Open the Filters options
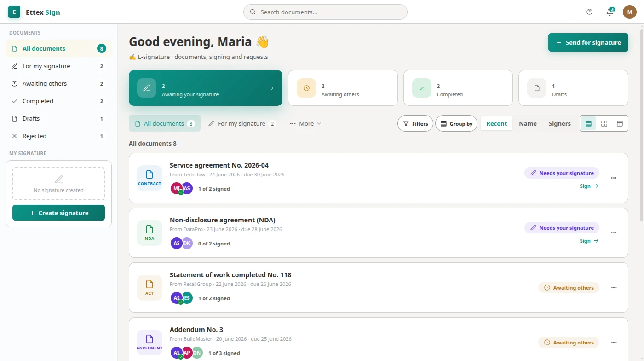Image resolution: width=644 pixels, height=361 pixels. click(415, 123)
